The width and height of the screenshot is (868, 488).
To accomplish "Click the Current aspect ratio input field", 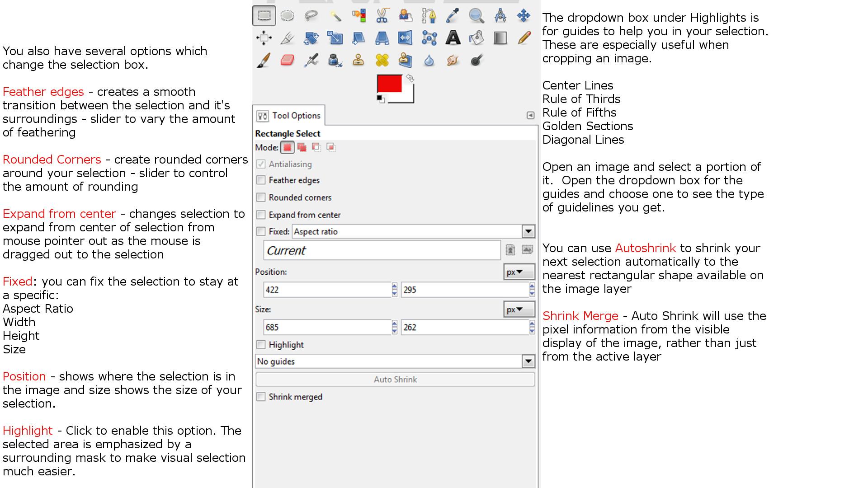I will click(x=382, y=250).
